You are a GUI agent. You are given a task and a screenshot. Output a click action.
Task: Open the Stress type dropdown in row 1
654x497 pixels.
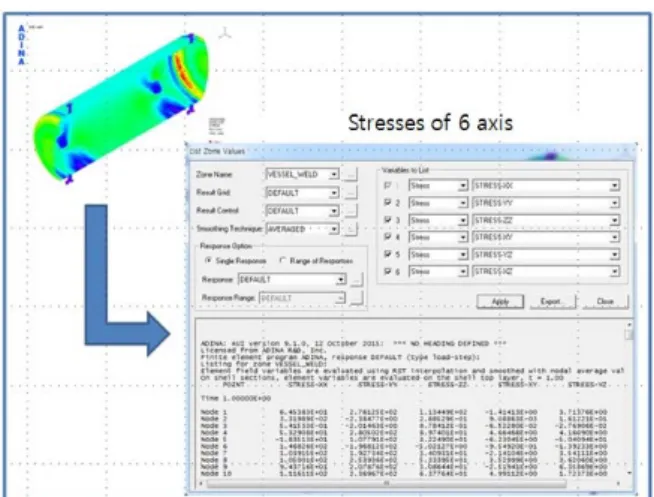point(438,186)
